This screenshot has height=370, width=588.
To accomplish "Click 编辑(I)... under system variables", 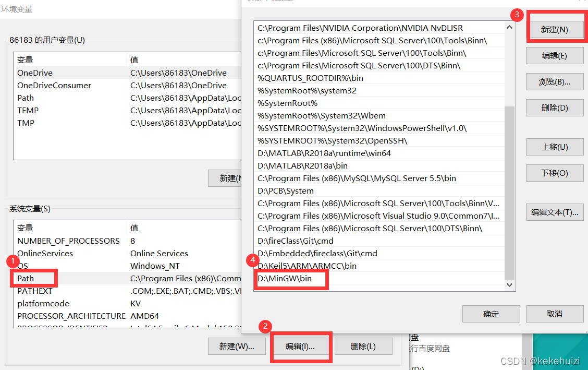I will (300, 347).
